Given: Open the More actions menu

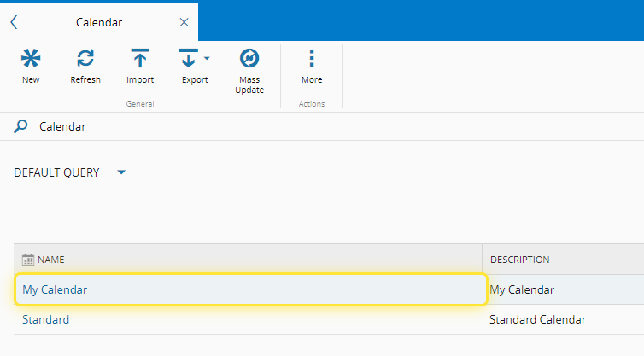Looking at the screenshot, I should [312, 59].
